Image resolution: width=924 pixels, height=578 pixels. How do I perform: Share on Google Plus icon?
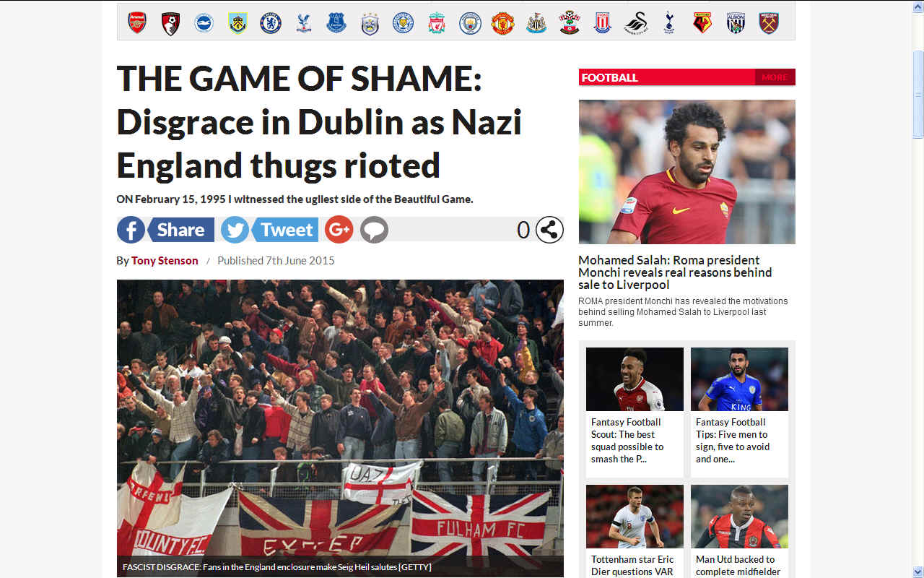point(339,230)
